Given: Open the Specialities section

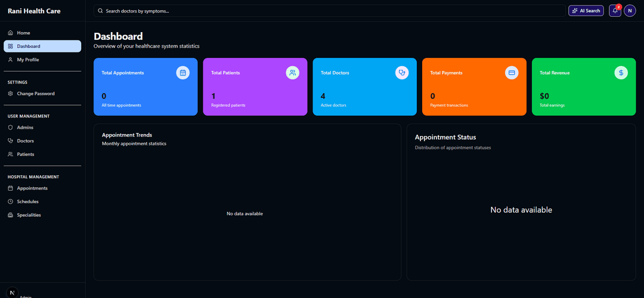Looking at the screenshot, I should point(29,215).
